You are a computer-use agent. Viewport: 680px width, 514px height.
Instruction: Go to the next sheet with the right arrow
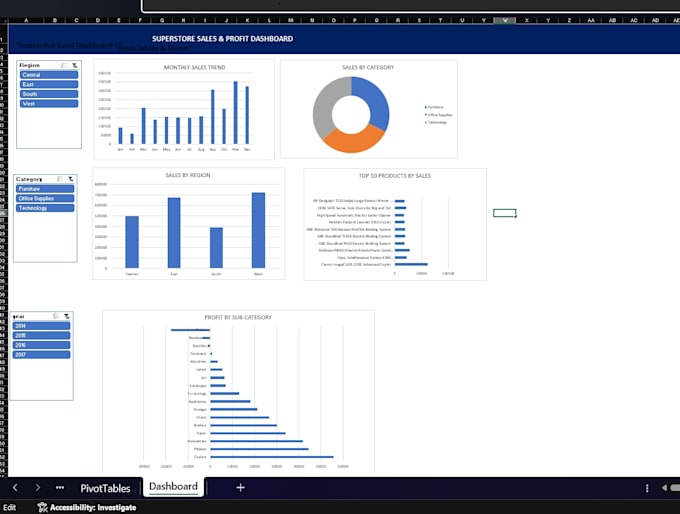click(x=38, y=488)
